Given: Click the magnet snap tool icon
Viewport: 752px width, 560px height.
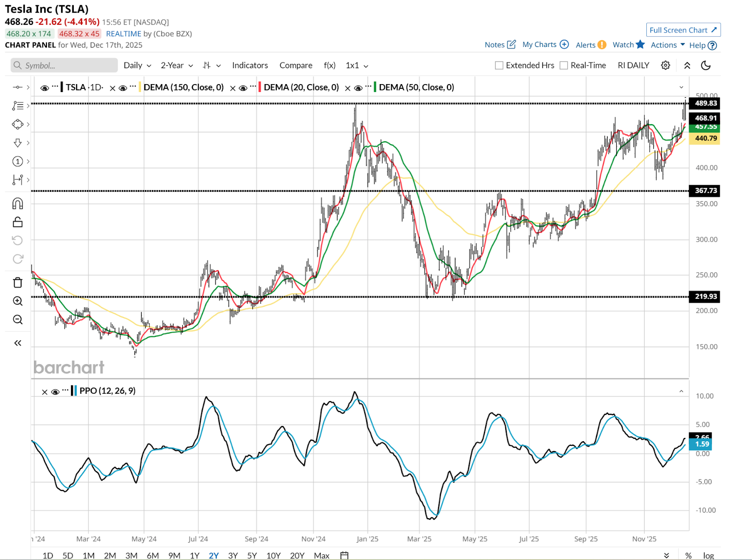Looking at the screenshot, I should tap(17, 203).
